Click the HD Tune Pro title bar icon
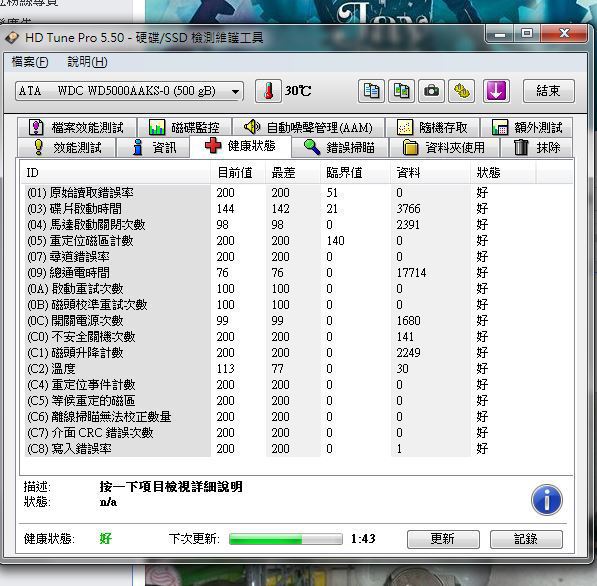Screen dimensions: 597x586 (12, 37)
